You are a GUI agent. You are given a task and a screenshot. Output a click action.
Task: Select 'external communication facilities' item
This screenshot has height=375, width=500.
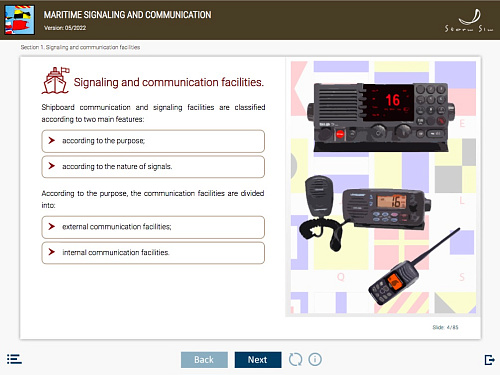(153, 227)
